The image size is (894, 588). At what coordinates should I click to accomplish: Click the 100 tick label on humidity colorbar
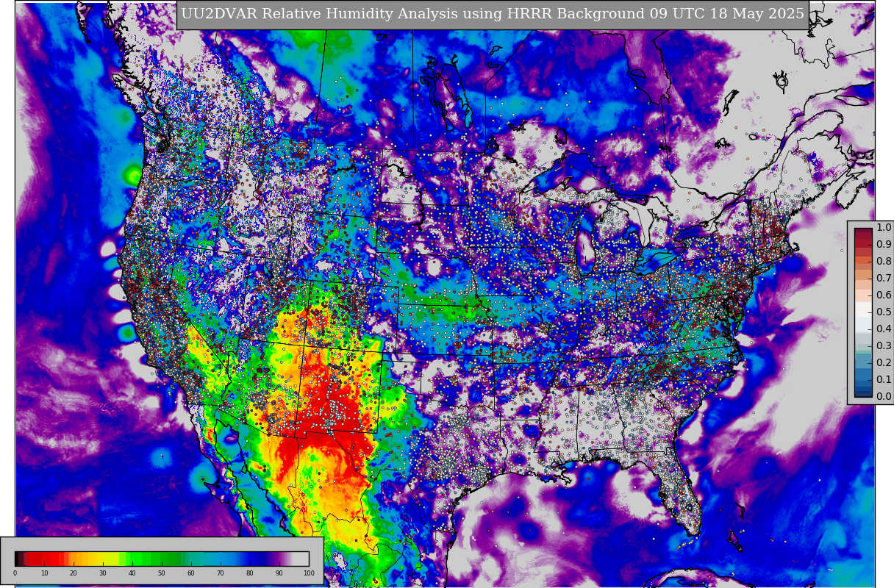[309, 573]
